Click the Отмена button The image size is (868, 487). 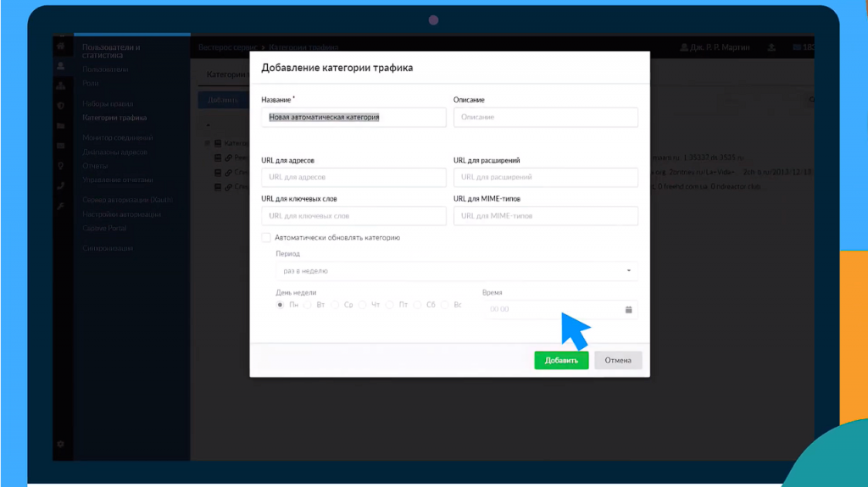coord(618,360)
